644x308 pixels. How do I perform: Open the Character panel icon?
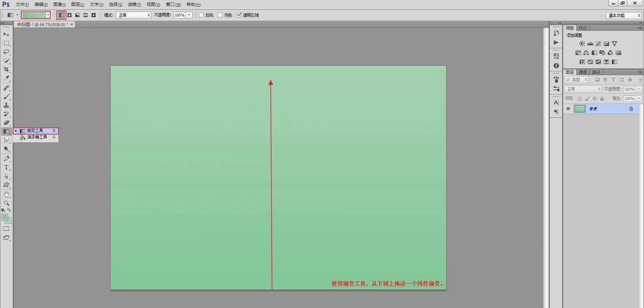[556, 102]
